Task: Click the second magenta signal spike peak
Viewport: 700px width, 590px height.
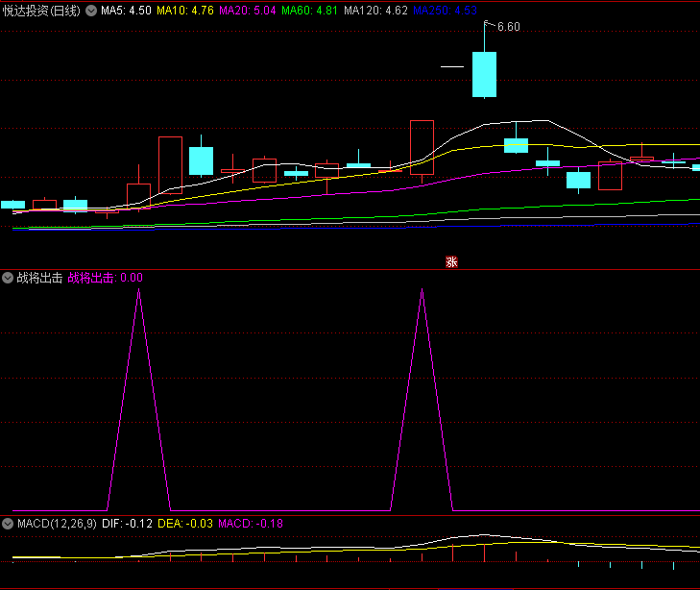Action: click(x=422, y=290)
